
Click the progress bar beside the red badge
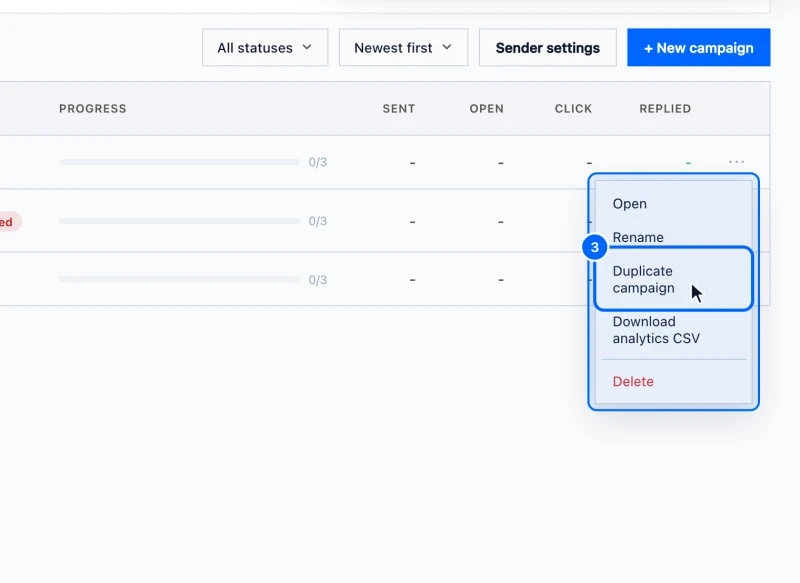(179, 221)
